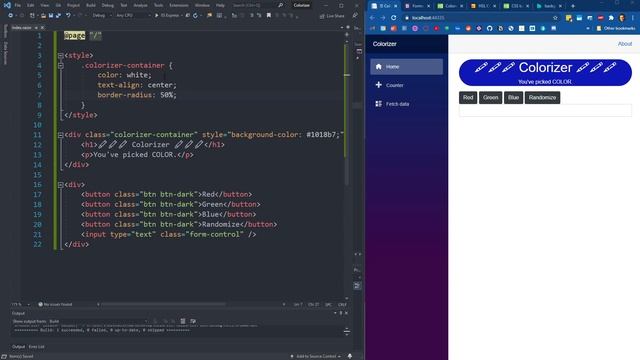Open the Build menu
The height and width of the screenshot is (360, 640).
(91, 5)
